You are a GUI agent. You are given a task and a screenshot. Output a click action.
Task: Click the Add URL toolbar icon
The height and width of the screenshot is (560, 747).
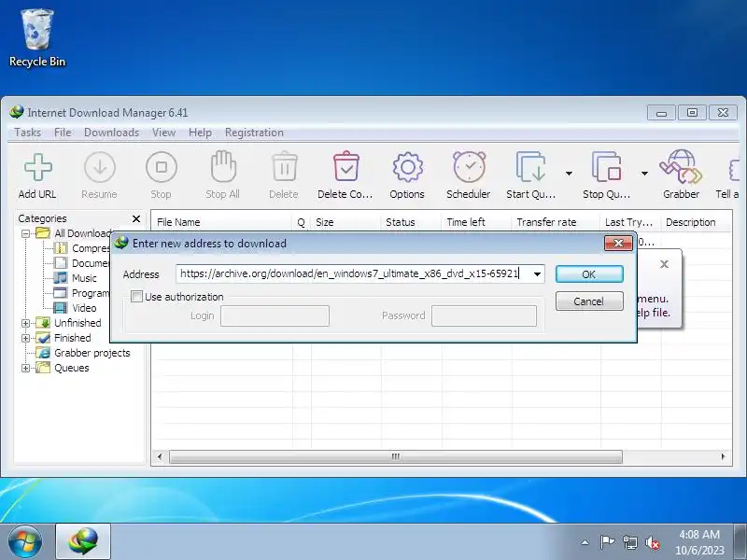[x=37, y=167]
